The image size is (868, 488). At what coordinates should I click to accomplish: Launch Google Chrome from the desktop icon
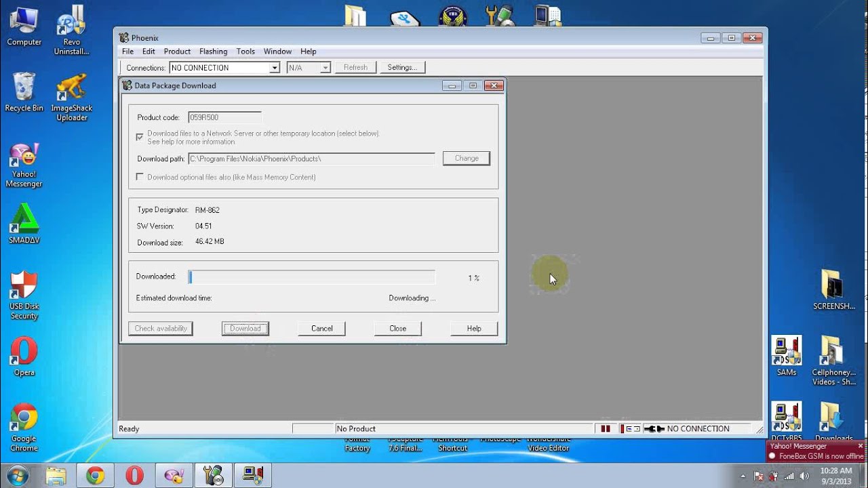pos(24,428)
